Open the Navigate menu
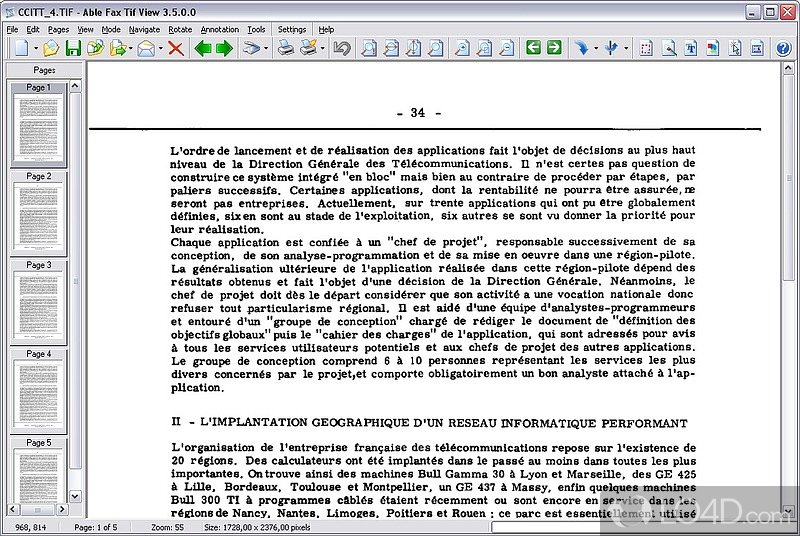Screen dimensions: 800x536 pyautogui.click(x=144, y=30)
